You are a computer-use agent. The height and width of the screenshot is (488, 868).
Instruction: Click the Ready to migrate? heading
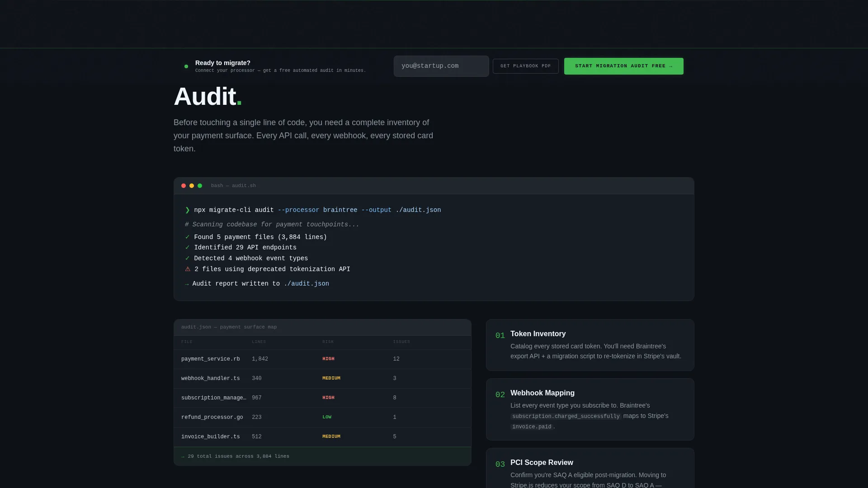tap(223, 63)
